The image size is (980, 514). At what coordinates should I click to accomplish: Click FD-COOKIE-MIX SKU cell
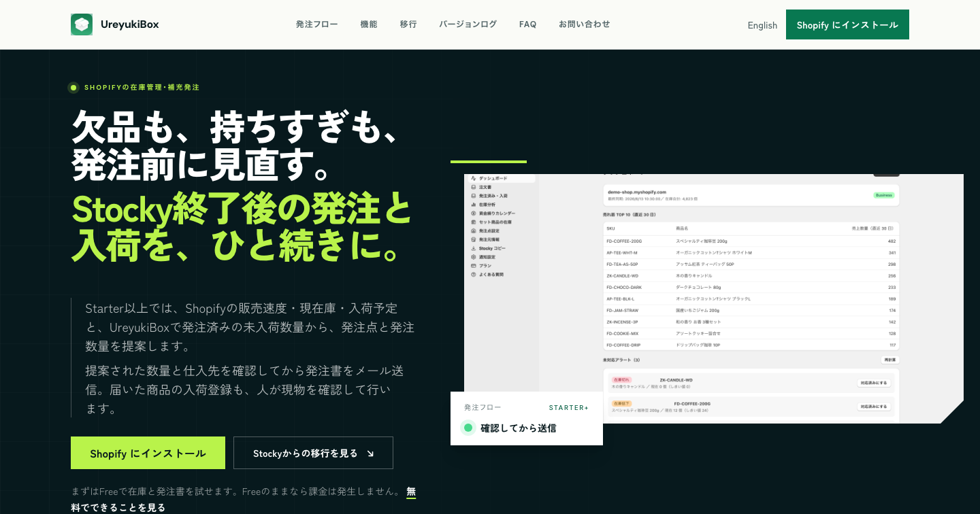[x=623, y=334]
